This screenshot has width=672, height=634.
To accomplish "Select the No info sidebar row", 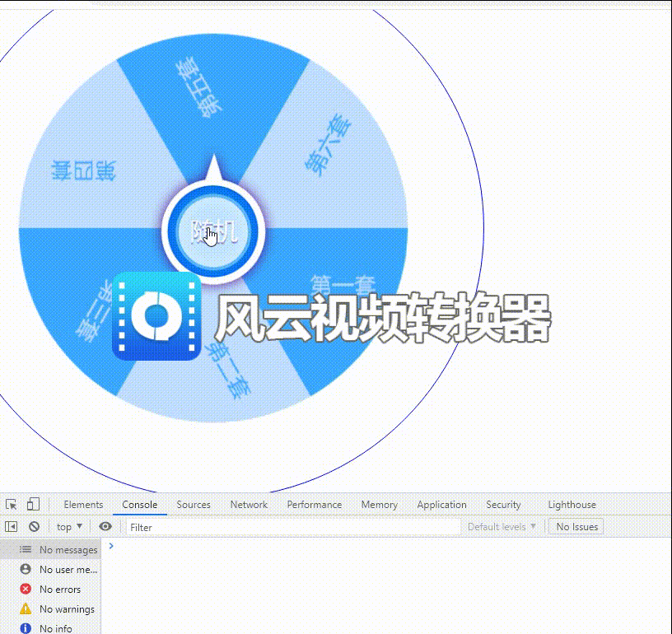I will click(x=50, y=627).
